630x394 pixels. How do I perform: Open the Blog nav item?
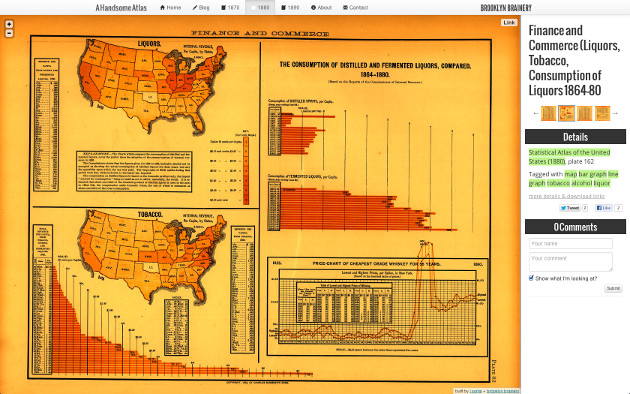201,8
